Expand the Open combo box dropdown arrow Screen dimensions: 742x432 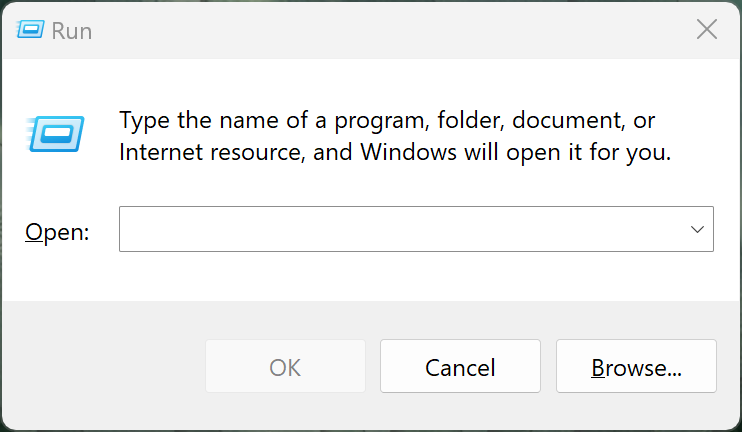(x=697, y=229)
